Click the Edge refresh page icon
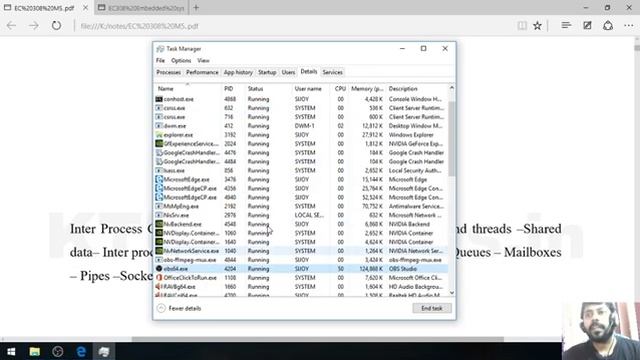The image size is (640, 360). [56, 26]
